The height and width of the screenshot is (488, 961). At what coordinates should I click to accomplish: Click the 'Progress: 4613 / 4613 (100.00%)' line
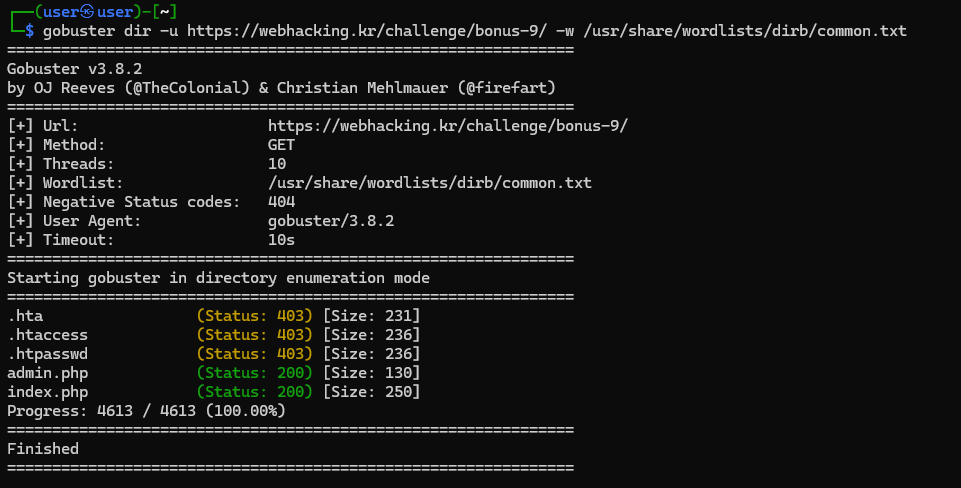(146, 411)
